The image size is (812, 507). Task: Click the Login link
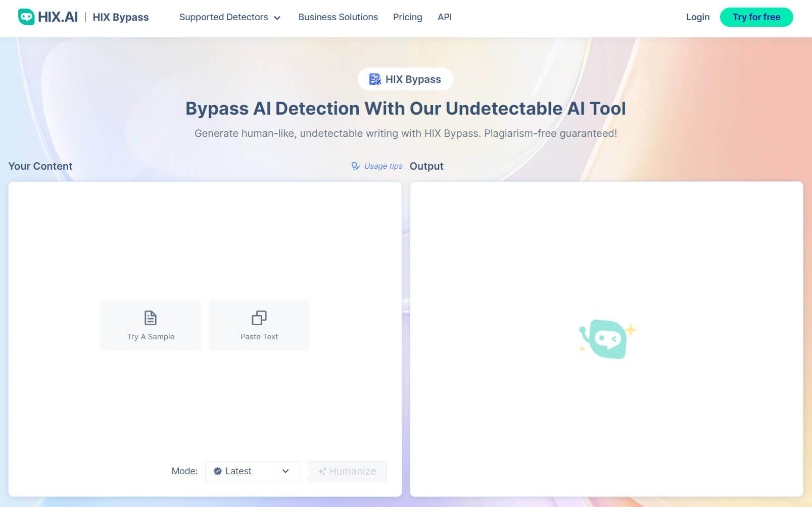pos(697,17)
